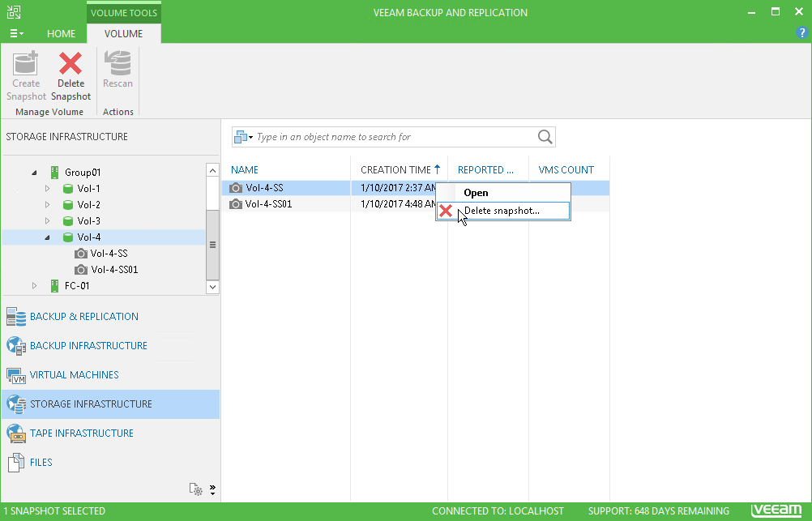Click the Delete Snapshot ribbon button
Viewport: 812px width, 521px height.
pos(71,76)
